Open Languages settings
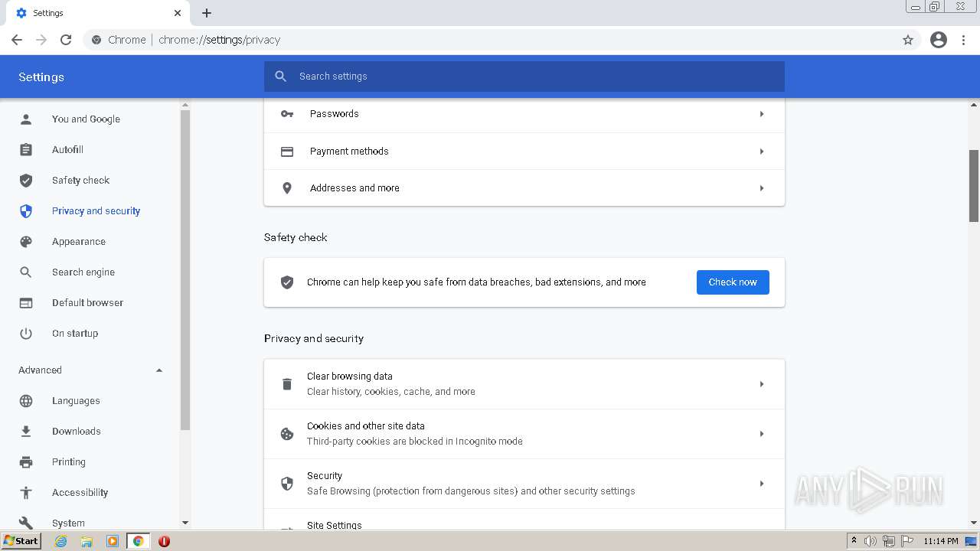980x551 pixels. tap(76, 401)
